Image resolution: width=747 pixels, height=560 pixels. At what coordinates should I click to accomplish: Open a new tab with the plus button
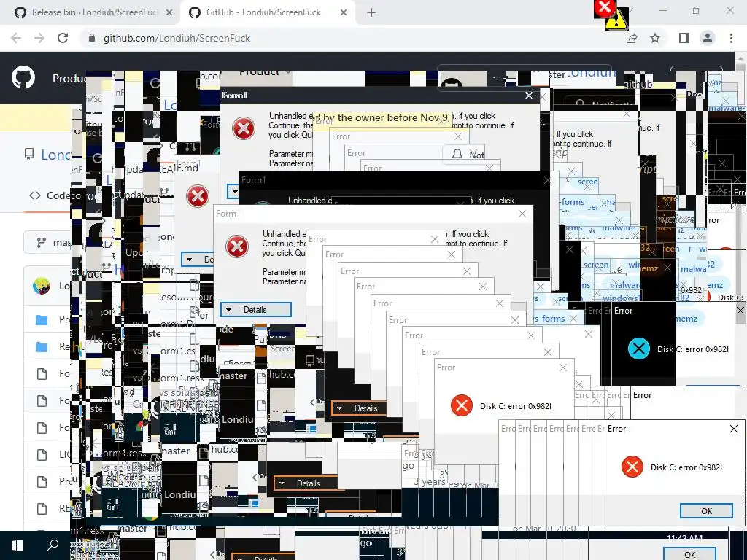[371, 12]
